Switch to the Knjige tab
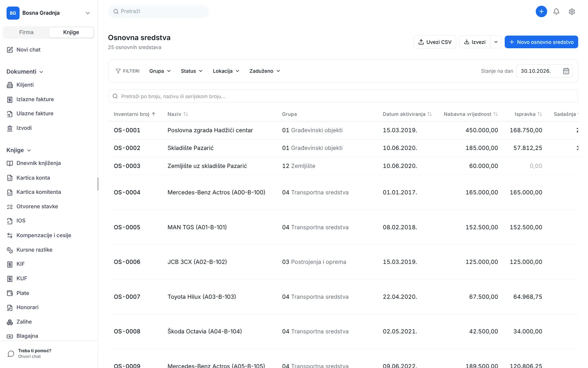 click(x=71, y=32)
